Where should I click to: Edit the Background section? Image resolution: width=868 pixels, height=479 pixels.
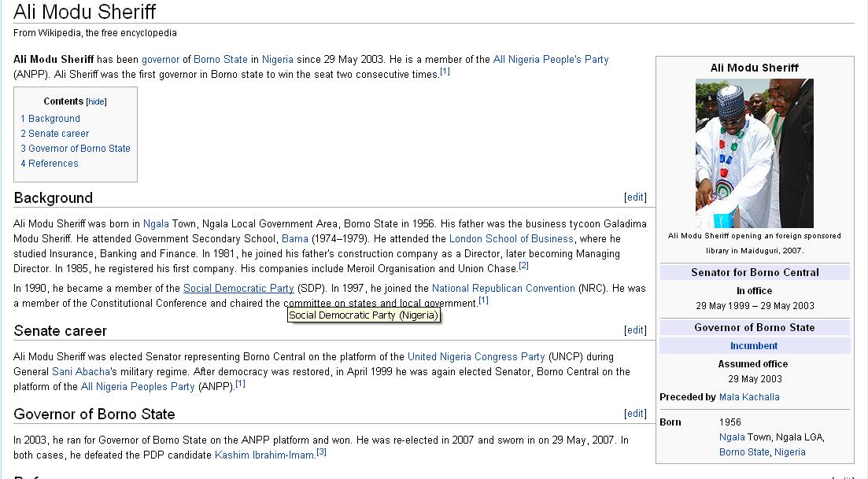pos(635,197)
